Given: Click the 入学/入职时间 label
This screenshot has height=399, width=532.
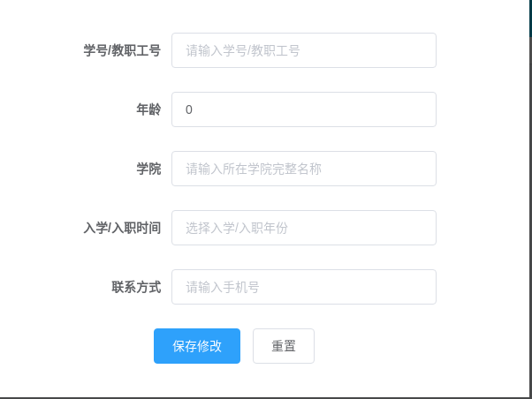Looking at the screenshot, I should point(122,228).
